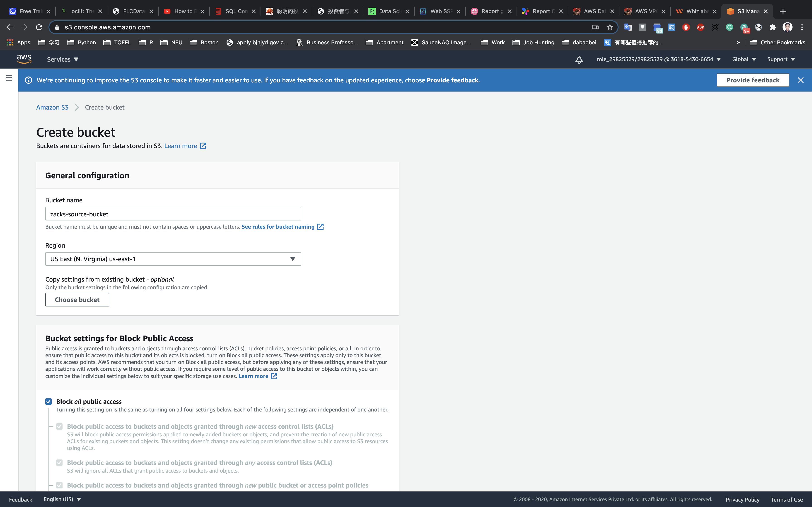Screen dimensions: 812x507
Task: Click the AdBlock Plus extension icon
Action: coord(700,27)
